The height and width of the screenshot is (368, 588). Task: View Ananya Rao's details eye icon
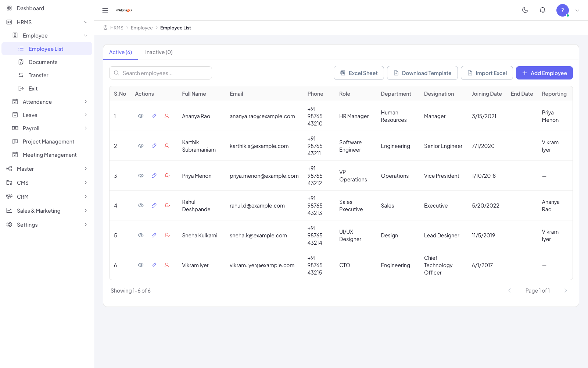click(141, 116)
